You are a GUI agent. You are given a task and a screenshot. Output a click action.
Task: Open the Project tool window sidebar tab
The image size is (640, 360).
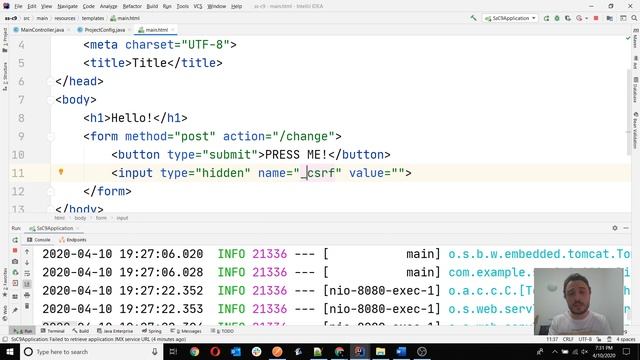(x=5, y=40)
